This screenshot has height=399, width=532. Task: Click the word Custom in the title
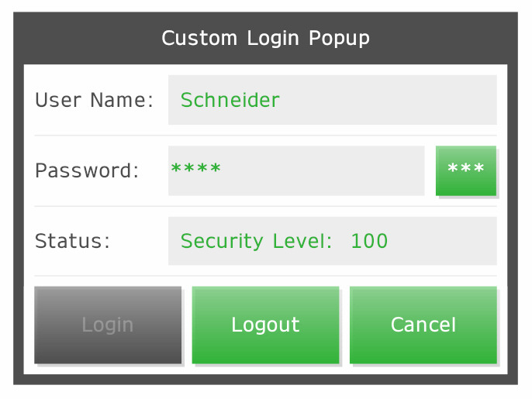(200, 38)
